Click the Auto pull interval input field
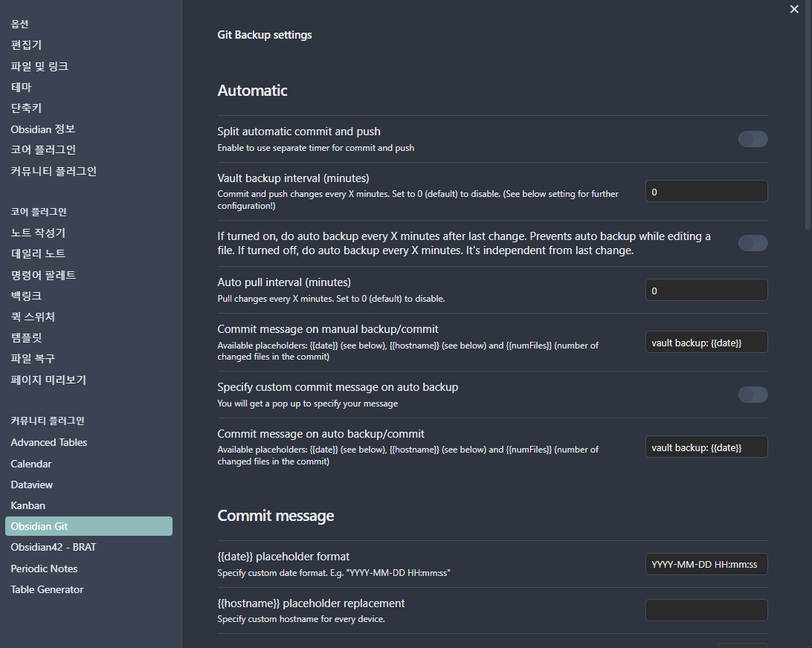The image size is (812, 648). pyautogui.click(x=706, y=291)
